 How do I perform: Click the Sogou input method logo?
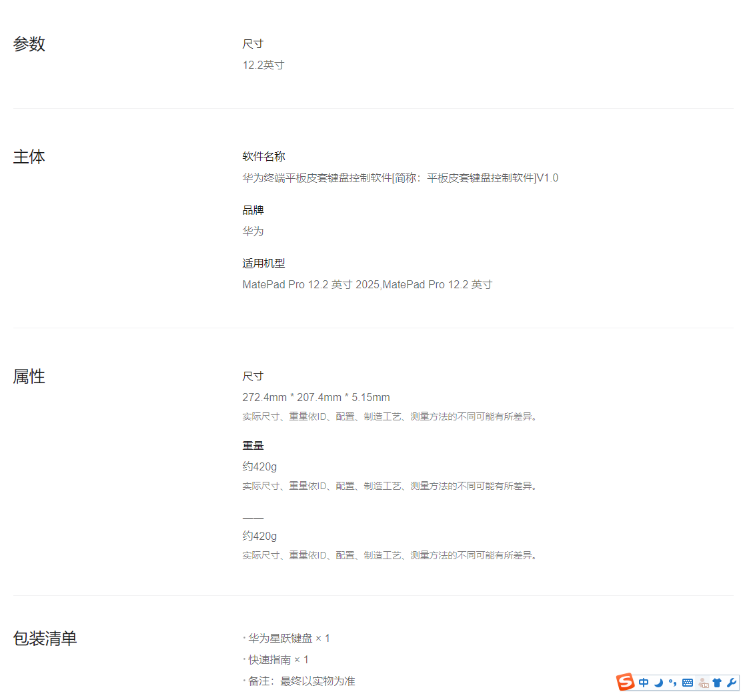tap(625, 682)
